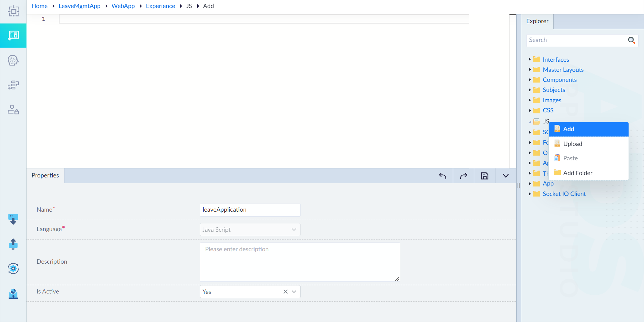The width and height of the screenshot is (644, 322).
Task: Open the Is Active dropdown arrow
Action: (294, 292)
